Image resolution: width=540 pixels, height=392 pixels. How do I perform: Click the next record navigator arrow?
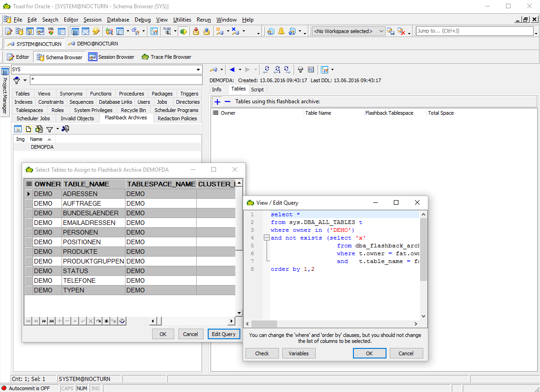point(44,321)
